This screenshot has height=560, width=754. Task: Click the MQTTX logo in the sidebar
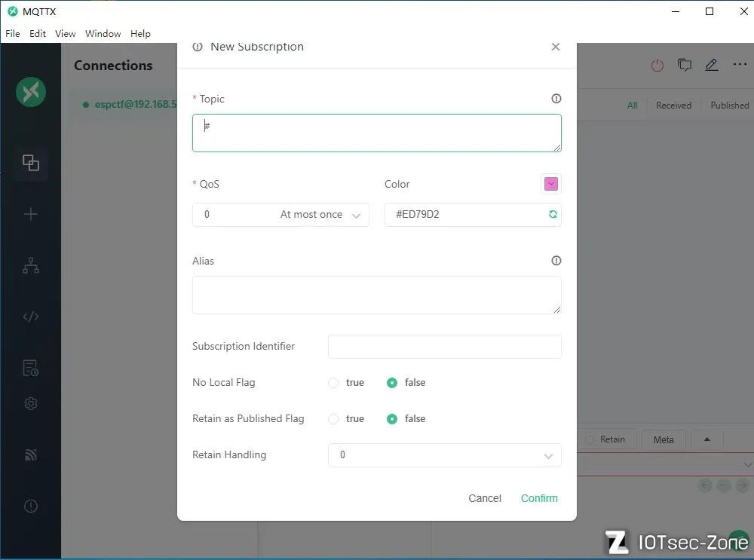click(x=31, y=92)
